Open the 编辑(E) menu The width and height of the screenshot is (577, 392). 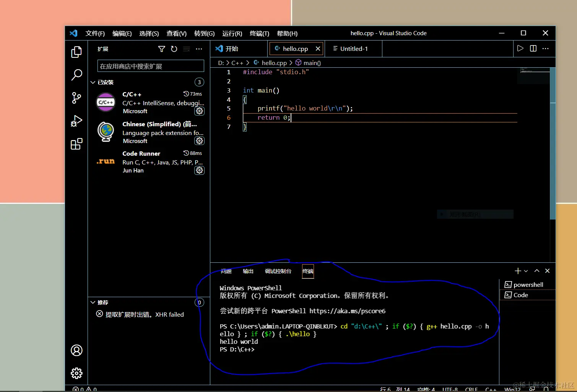[x=122, y=33]
